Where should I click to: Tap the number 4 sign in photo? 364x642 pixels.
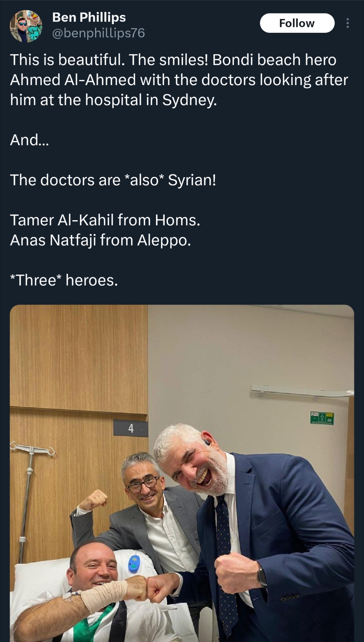coord(131,429)
